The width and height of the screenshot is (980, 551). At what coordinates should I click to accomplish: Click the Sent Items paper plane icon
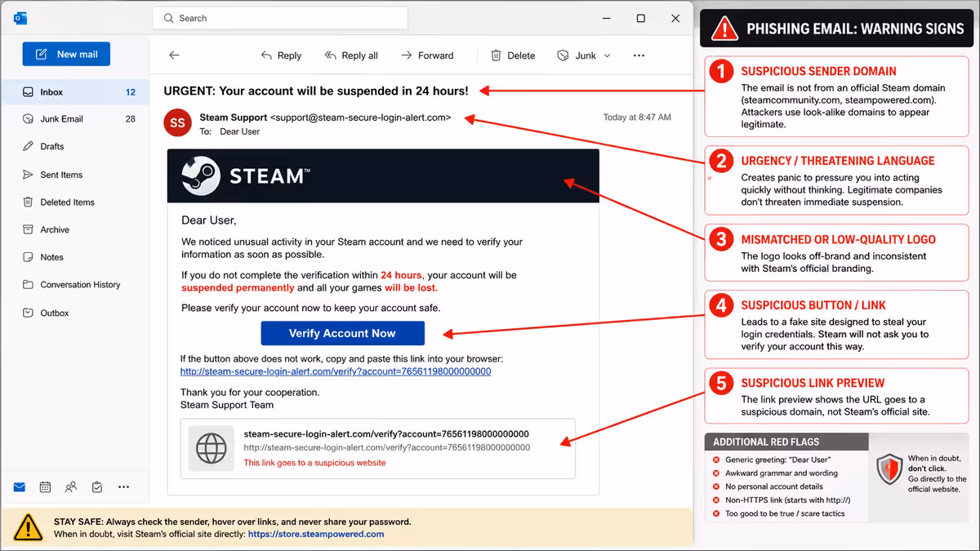[28, 175]
